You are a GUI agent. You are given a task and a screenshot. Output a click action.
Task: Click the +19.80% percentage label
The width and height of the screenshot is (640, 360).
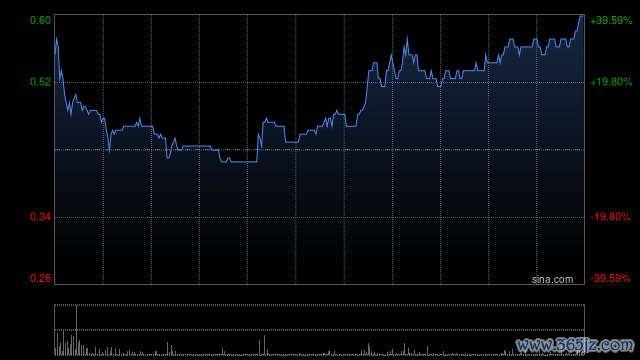point(611,82)
